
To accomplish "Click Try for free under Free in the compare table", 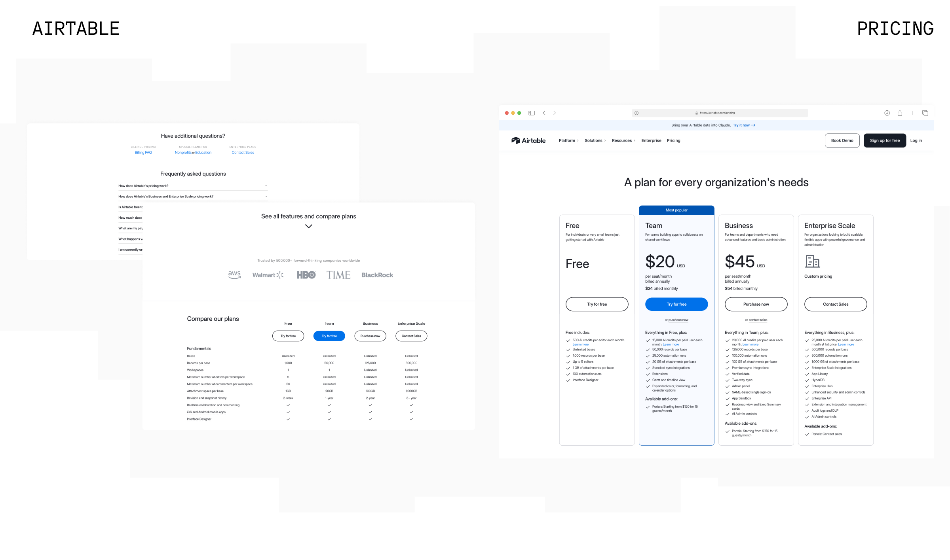I will (x=288, y=336).
